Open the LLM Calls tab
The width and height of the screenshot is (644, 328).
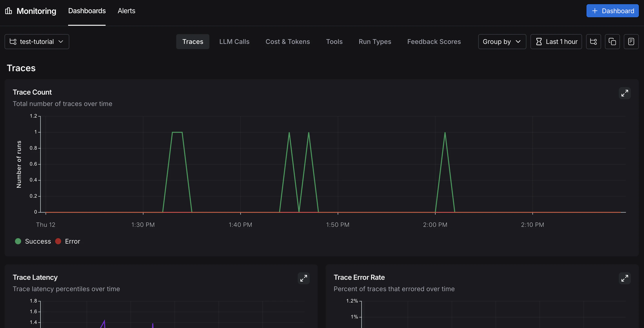(234, 41)
